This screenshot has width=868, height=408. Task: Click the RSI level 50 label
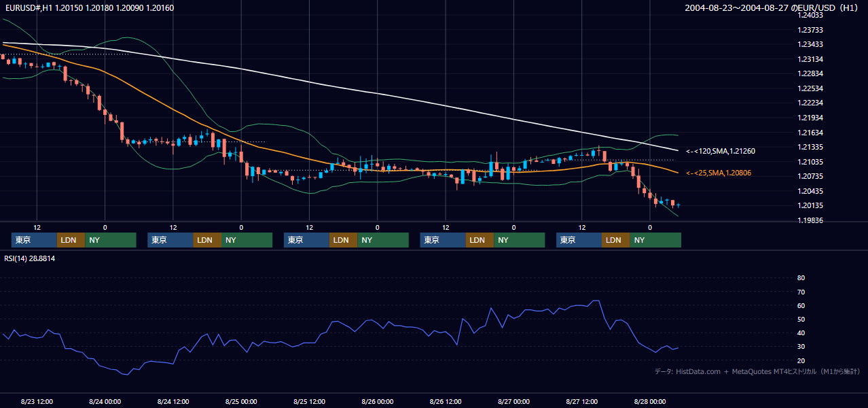tap(801, 319)
